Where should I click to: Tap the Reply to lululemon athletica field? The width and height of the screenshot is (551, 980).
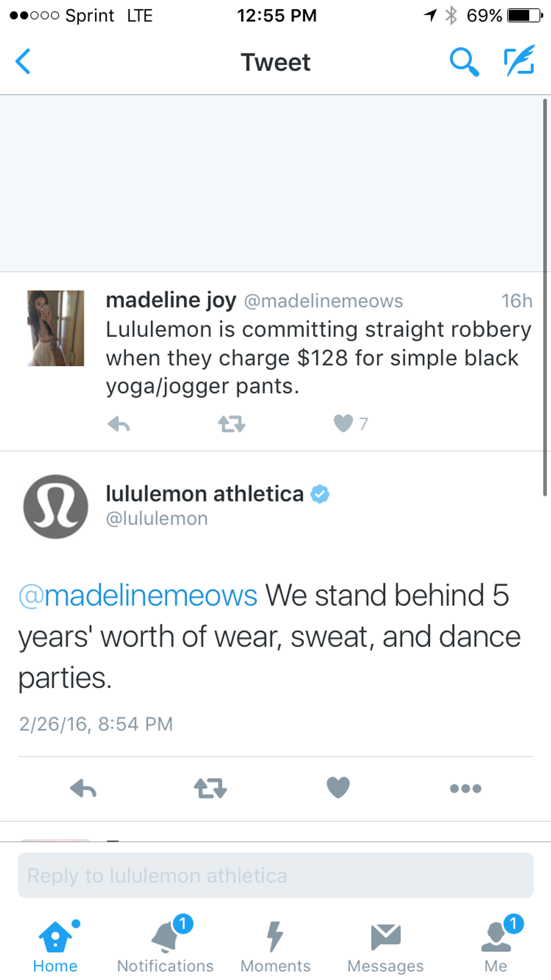[x=275, y=875]
